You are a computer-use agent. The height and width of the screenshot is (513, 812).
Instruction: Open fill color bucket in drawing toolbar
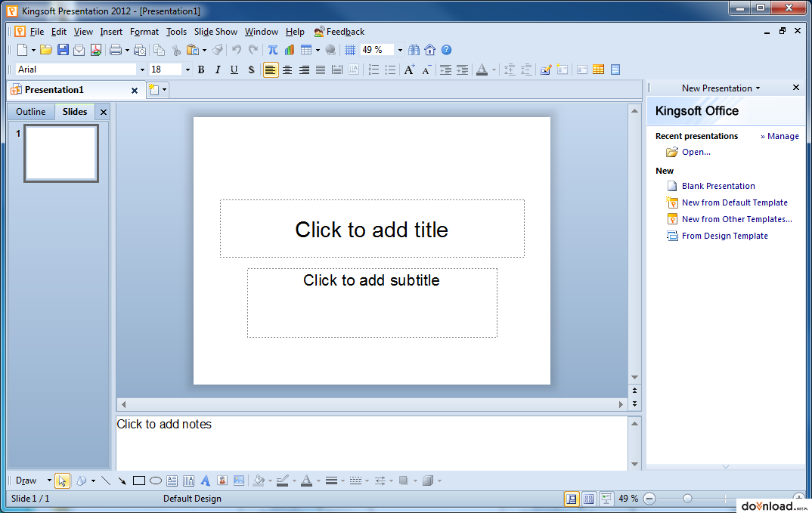259,481
